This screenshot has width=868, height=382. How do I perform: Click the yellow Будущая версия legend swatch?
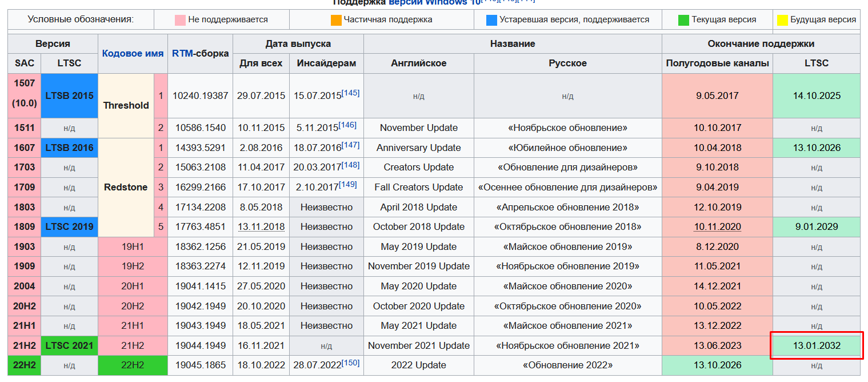tap(782, 20)
